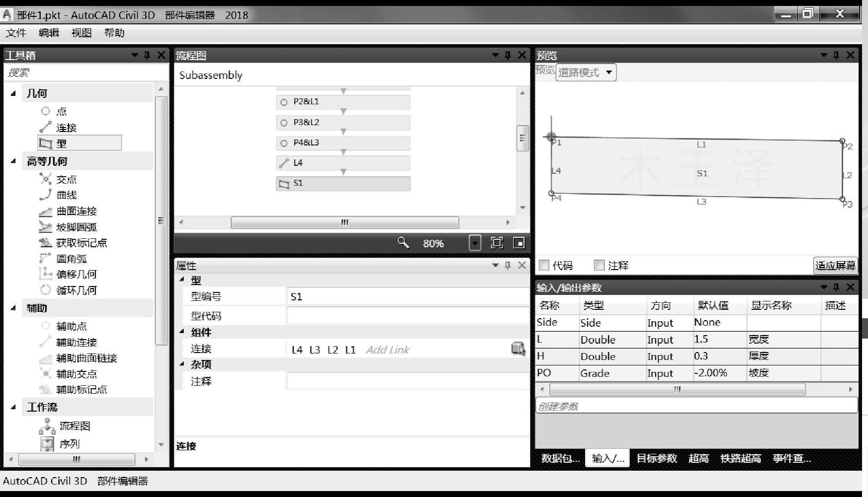Collapse the 组件 section in properties
This screenshot has height=497, width=868.
(182, 332)
